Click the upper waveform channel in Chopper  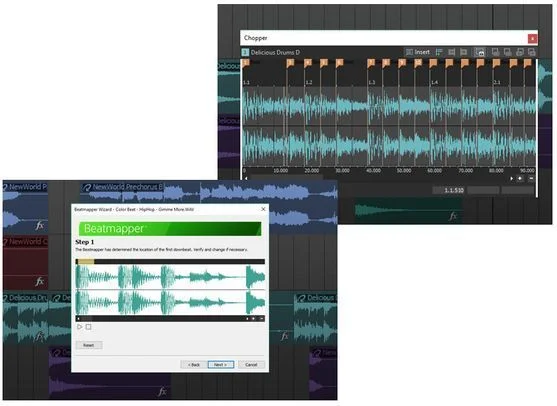389,106
